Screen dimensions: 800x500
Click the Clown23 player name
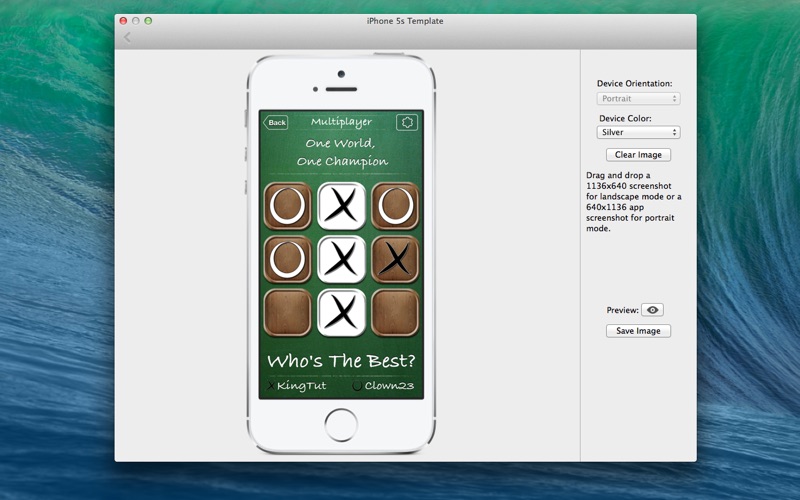click(x=389, y=386)
